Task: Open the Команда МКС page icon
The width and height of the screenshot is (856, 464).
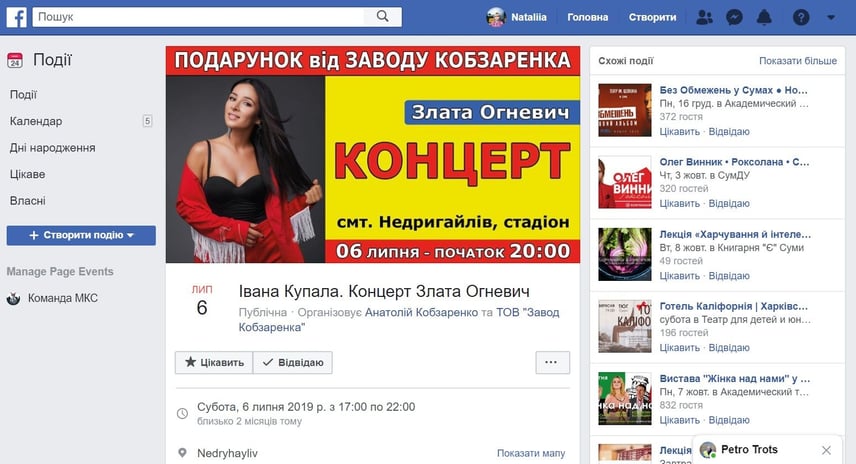Action: (x=14, y=299)
